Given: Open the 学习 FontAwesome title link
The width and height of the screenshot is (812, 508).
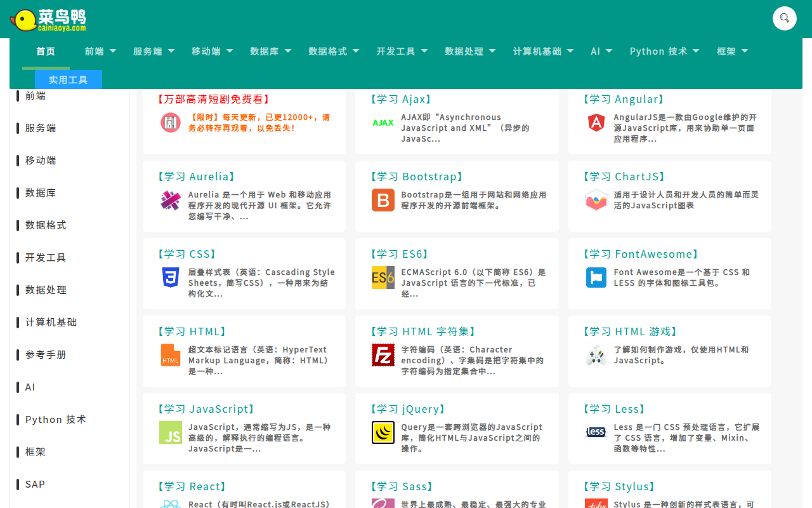Looking at the screenshot, I should 641,254.
